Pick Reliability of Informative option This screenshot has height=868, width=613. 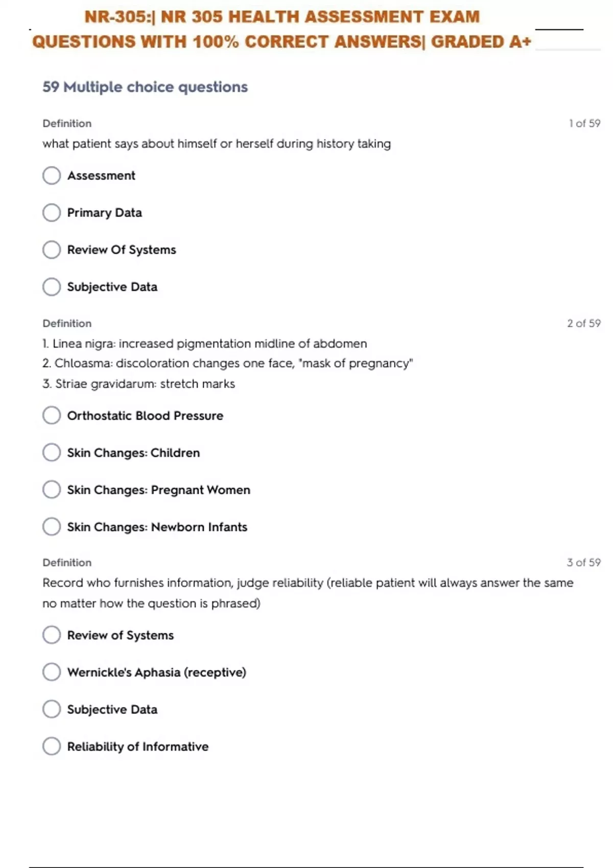pos(52,746)
